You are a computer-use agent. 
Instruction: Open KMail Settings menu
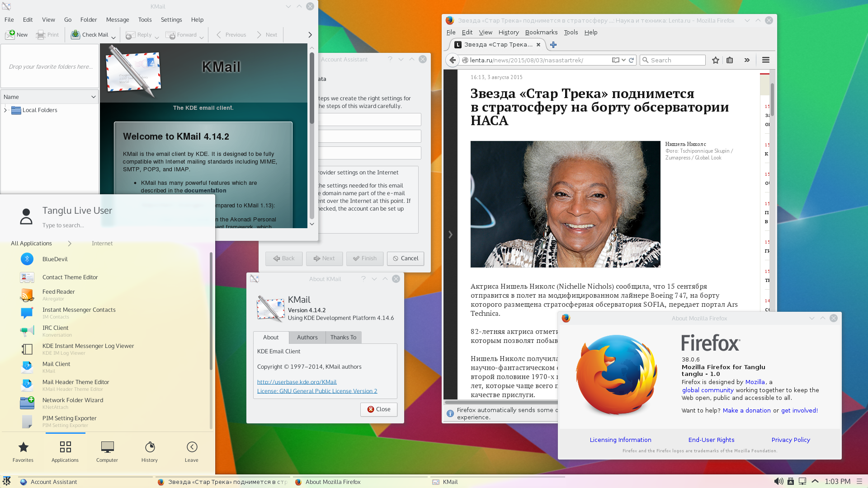point(171,20)
